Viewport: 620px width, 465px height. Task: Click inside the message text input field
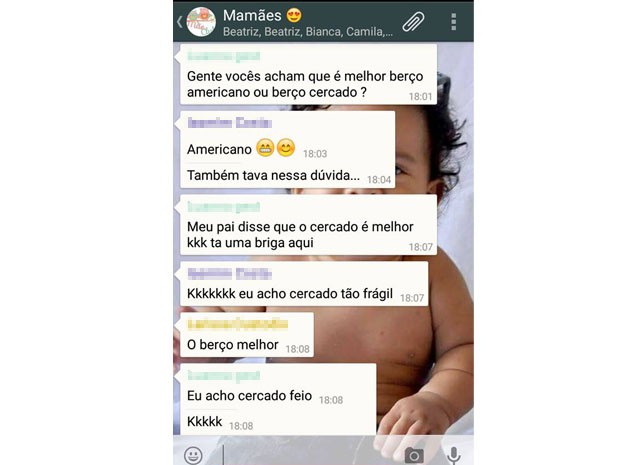[310, 455]
